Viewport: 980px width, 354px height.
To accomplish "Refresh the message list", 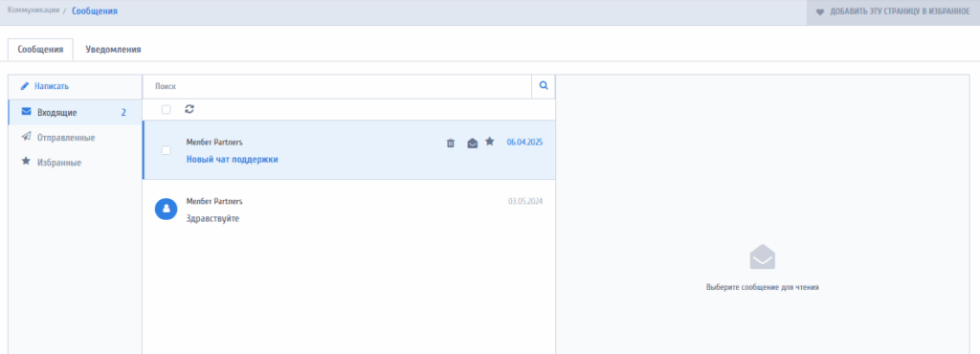I will pyautogui.click(x=189, y=109).
